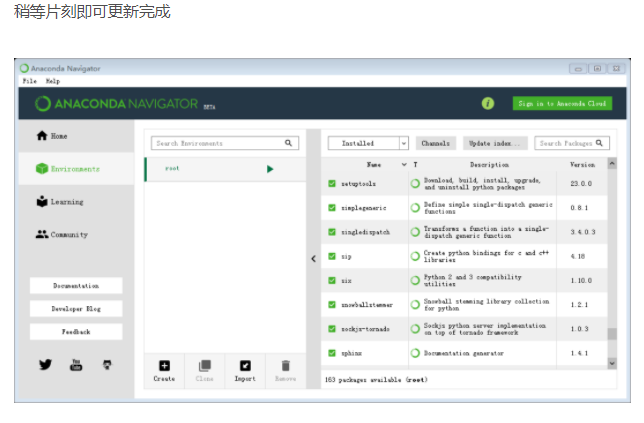Toggle the simplegeneric package checkbox
Image resolution: width=644 pixels, height=423 pixels.
click(x=332, y=208)
